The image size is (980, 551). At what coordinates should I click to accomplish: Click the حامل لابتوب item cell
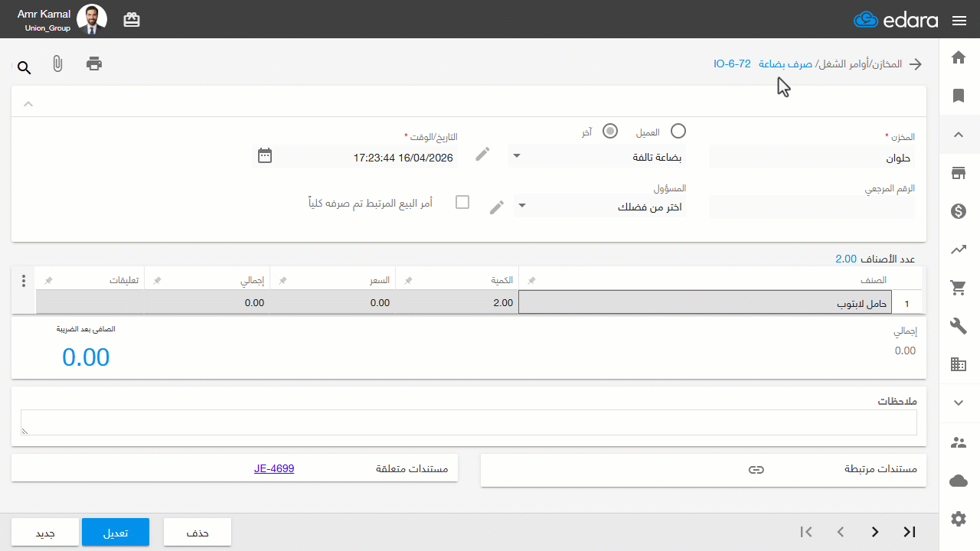[705, 302]
